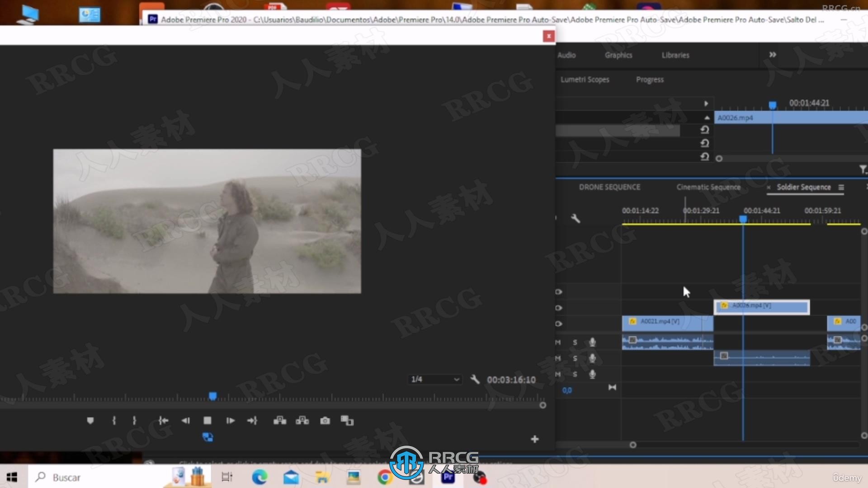
Task: Click the 0,0 master volume value
Action: pos(567,390)
